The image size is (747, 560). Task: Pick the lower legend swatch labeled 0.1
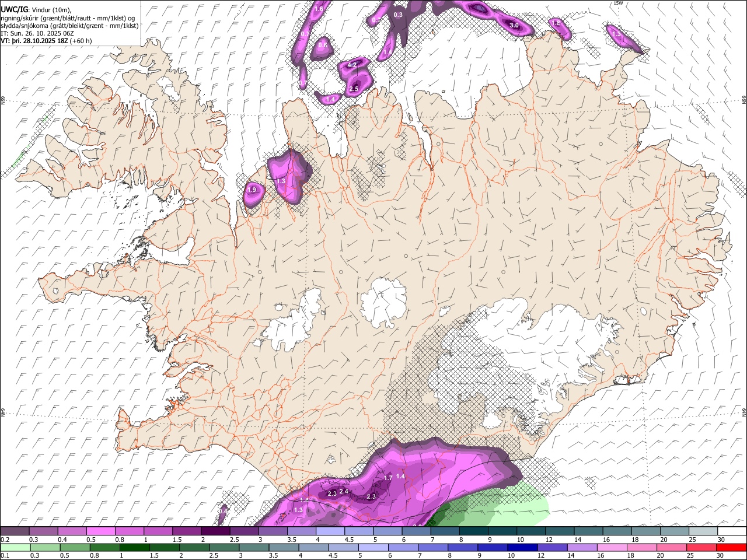[x=15, y=547]
